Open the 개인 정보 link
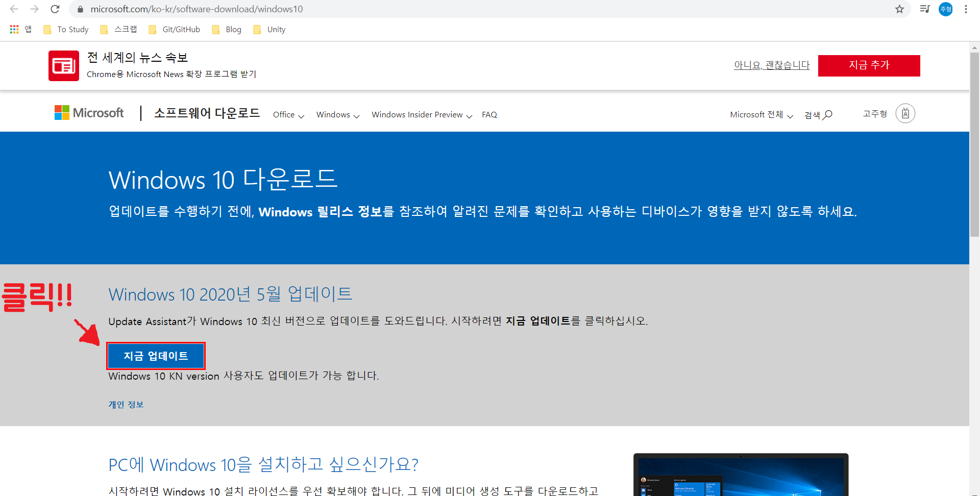Viewport: 980px width, 496px height. [126, 405]
